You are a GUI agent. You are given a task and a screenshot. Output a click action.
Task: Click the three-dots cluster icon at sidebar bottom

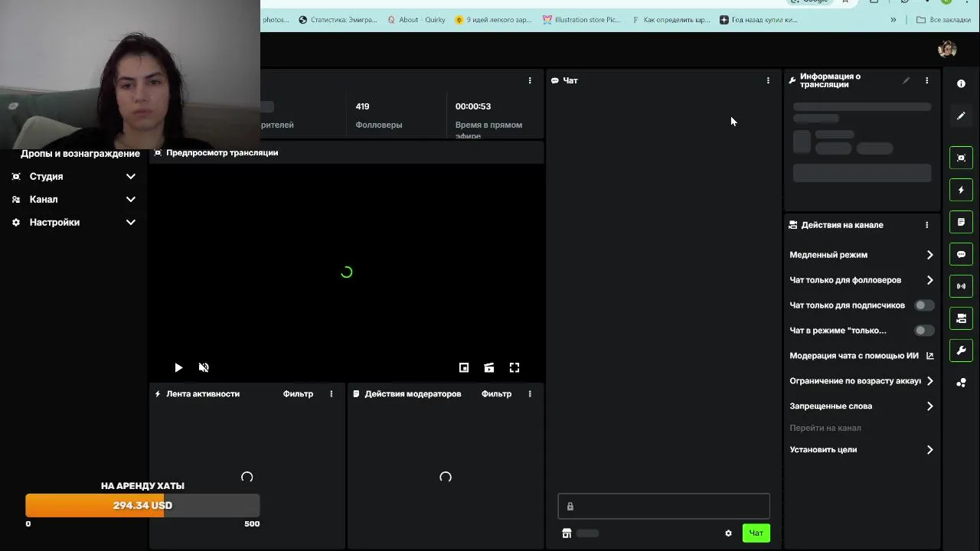961,383
